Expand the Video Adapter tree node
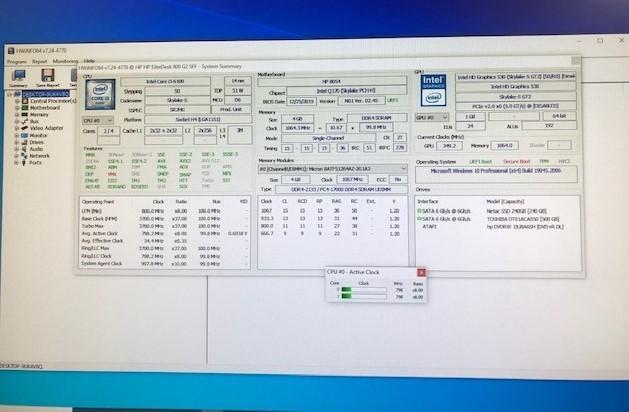Image resolution: width=629 pixels, height=412 pixels. (x=17, y=128)
